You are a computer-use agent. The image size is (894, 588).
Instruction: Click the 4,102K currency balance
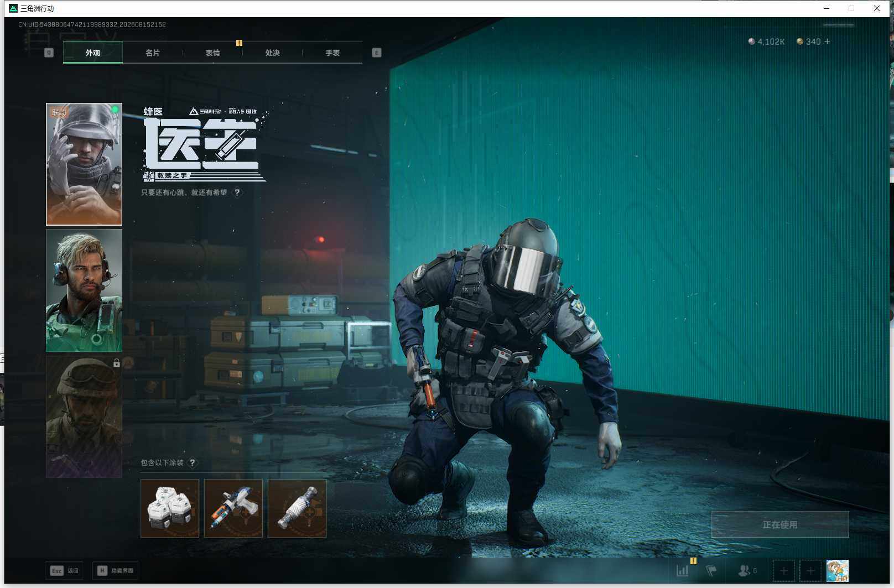pos(771,42)
